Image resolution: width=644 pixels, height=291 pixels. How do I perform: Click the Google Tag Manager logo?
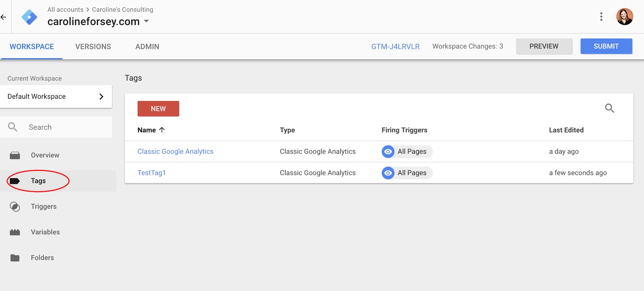[29, 17]
